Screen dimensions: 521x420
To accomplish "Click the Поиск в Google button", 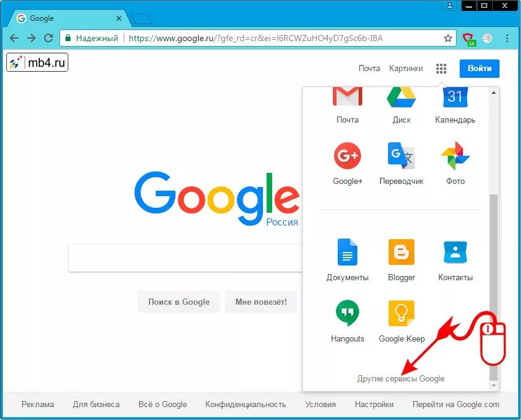I will (x=179, y=302).
